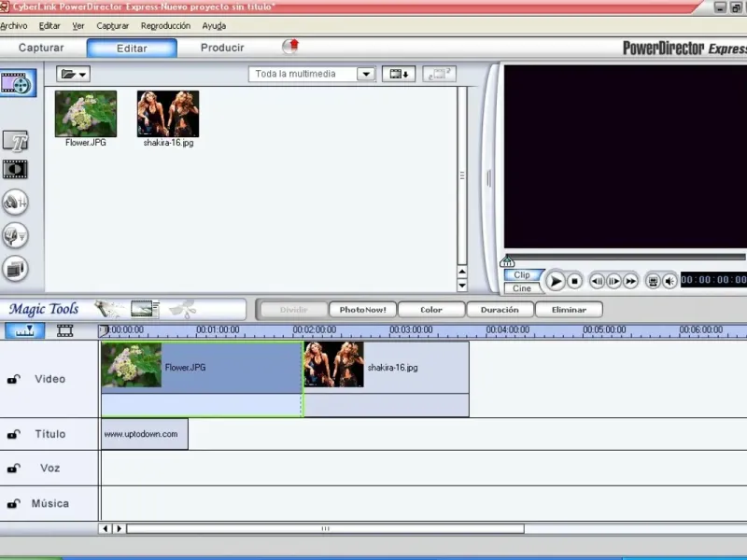Click the Duración button
The height and width of the screenshot is (560, 747).
500,310
